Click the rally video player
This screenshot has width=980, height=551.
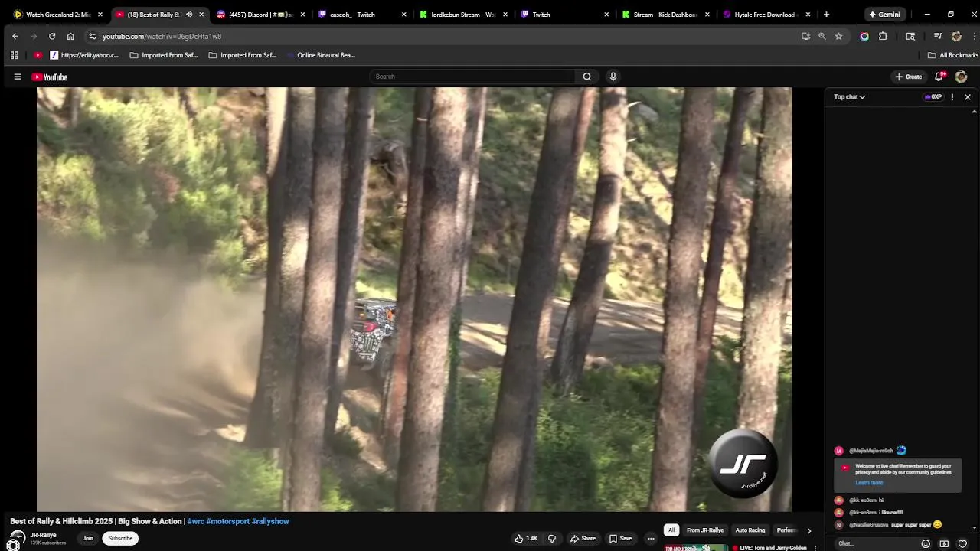click(413, 299)
